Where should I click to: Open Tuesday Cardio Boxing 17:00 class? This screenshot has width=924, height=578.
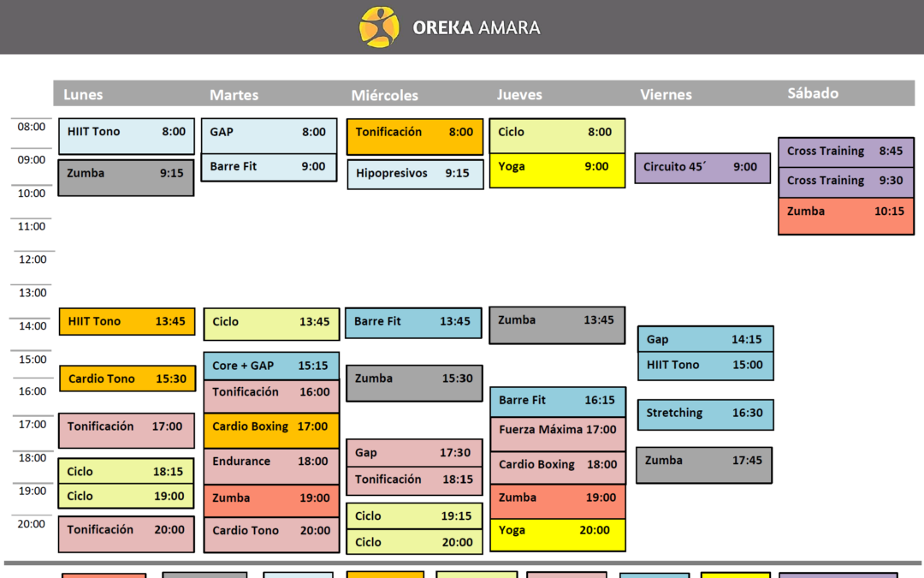pyautogui.click(x=272, y=431)
